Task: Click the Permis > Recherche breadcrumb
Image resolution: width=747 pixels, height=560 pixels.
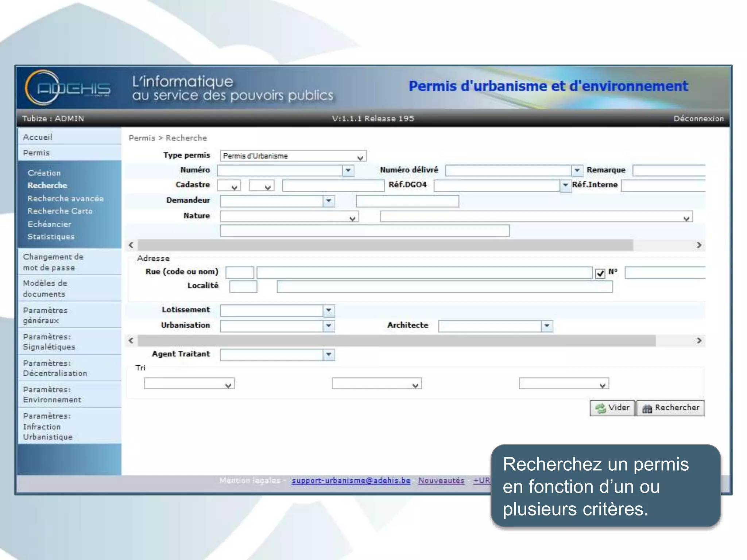Action: (168, 138)
